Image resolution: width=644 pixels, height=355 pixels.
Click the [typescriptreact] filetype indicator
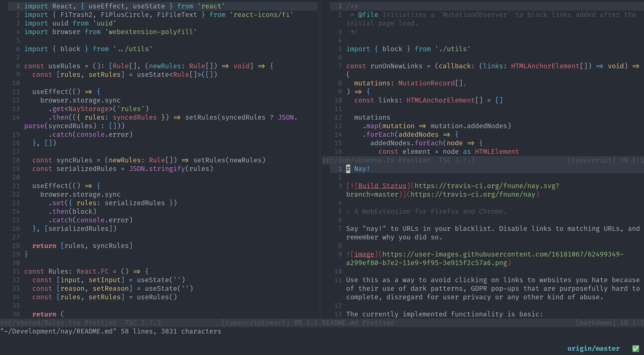255,323
